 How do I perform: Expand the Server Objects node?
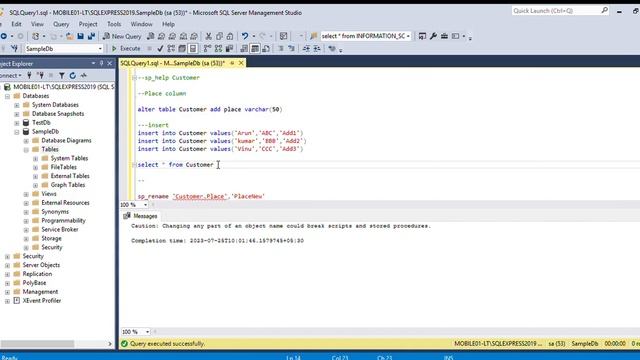[7, 265]
